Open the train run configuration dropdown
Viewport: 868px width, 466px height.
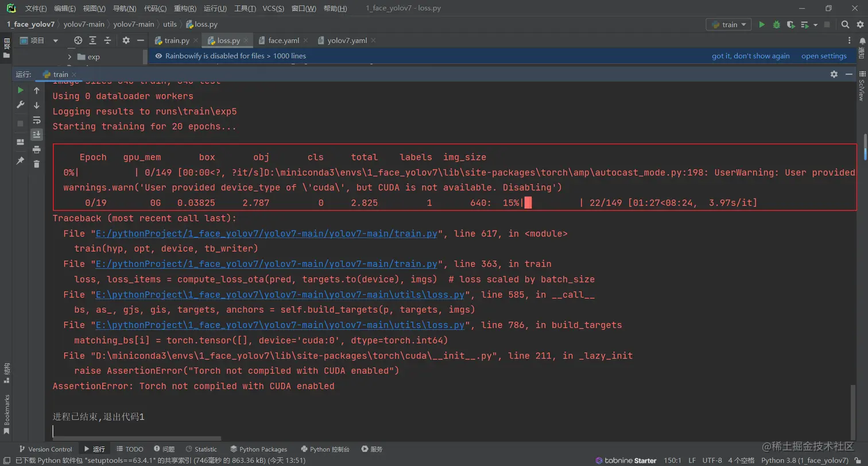pyautogui.click(x=728, y=25)
